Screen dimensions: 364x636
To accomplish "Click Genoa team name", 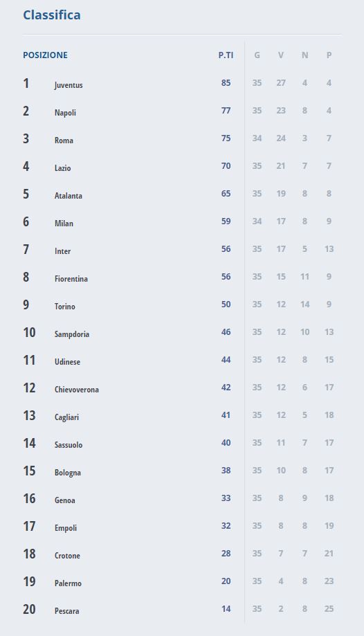I will click(64, 500).
